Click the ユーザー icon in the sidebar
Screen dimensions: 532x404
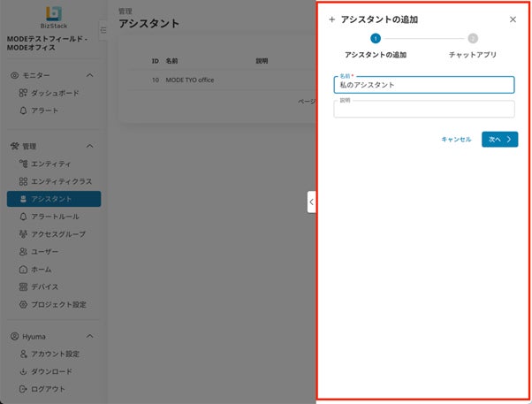(23, 252)
